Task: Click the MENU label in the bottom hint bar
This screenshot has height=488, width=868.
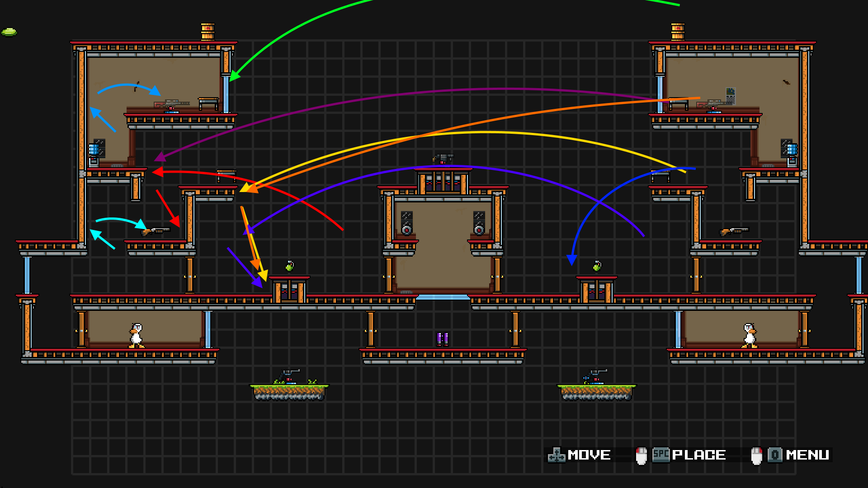Action: [807, 455]
